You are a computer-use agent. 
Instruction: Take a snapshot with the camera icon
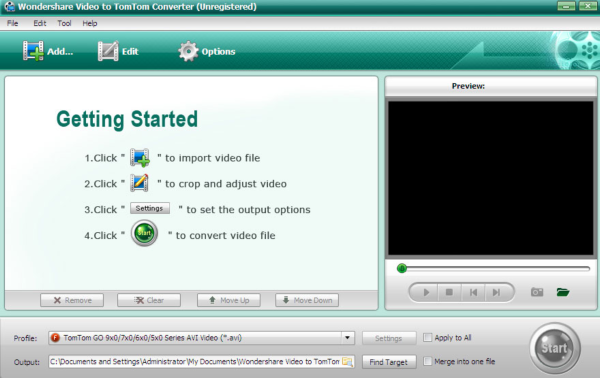[537, 292]
